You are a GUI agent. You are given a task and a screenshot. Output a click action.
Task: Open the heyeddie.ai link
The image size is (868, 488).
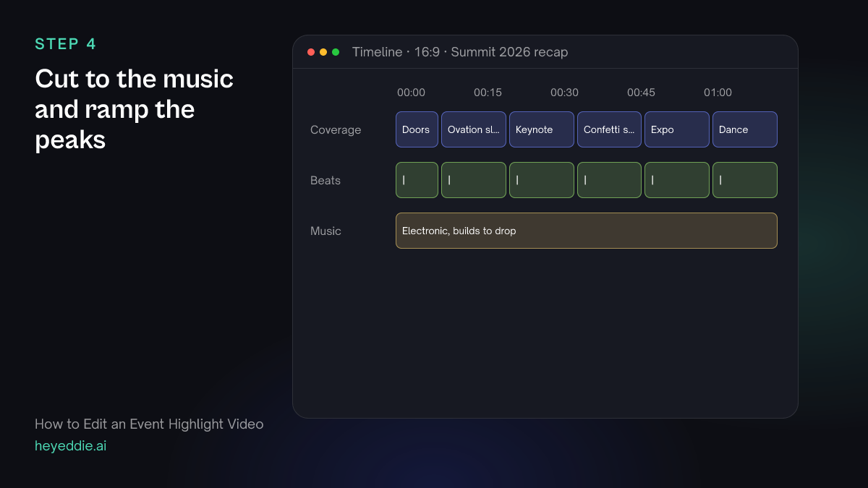pos(71,446)
